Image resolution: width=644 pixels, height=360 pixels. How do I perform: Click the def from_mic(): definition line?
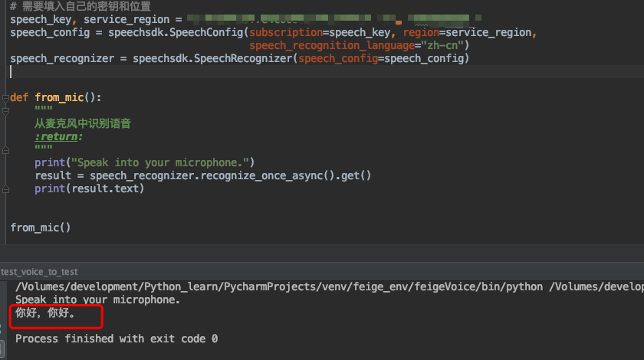click(55, 98)
